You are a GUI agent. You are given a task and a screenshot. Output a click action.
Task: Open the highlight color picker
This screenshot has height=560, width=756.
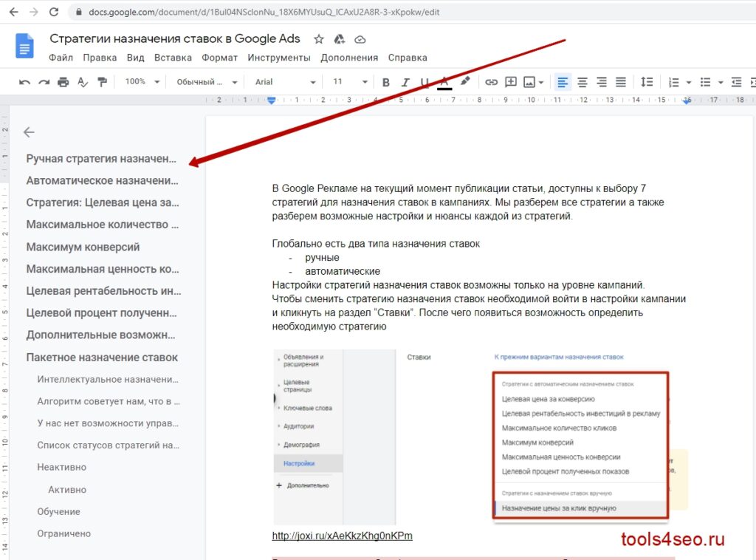click(x=465, y=82)
